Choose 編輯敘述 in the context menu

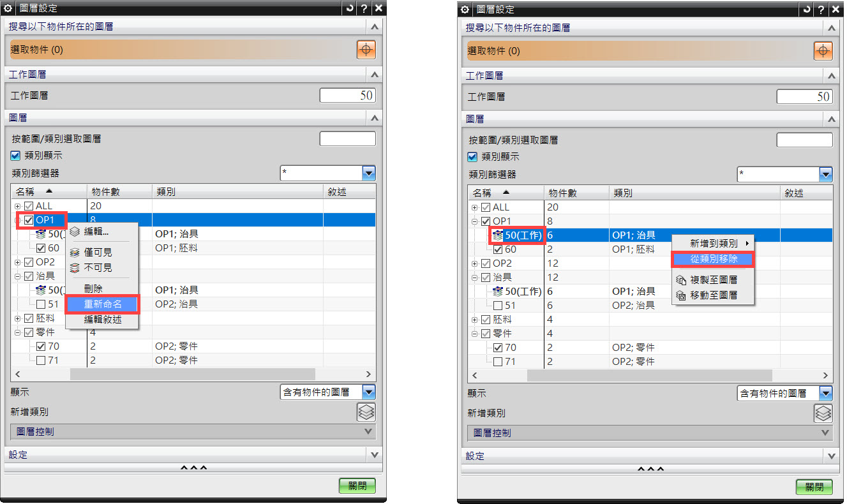(x=103, y=320)
